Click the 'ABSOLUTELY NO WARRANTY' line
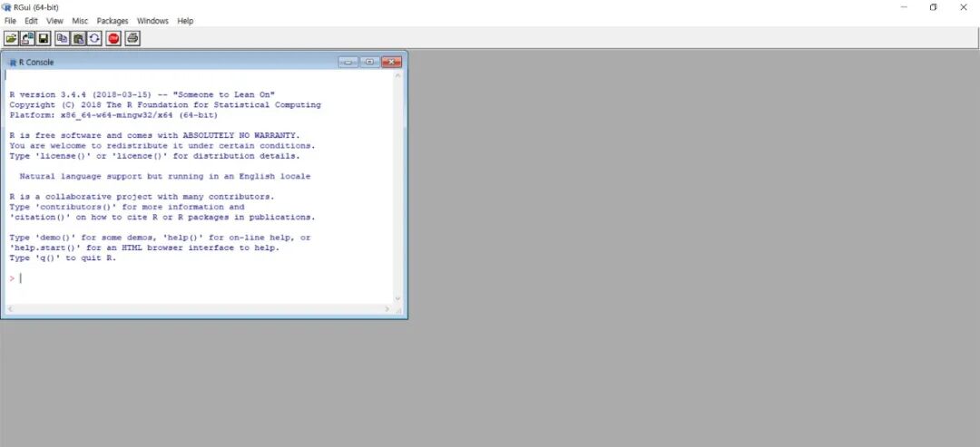This screenshot has width=980, height=447. [154, 135]
